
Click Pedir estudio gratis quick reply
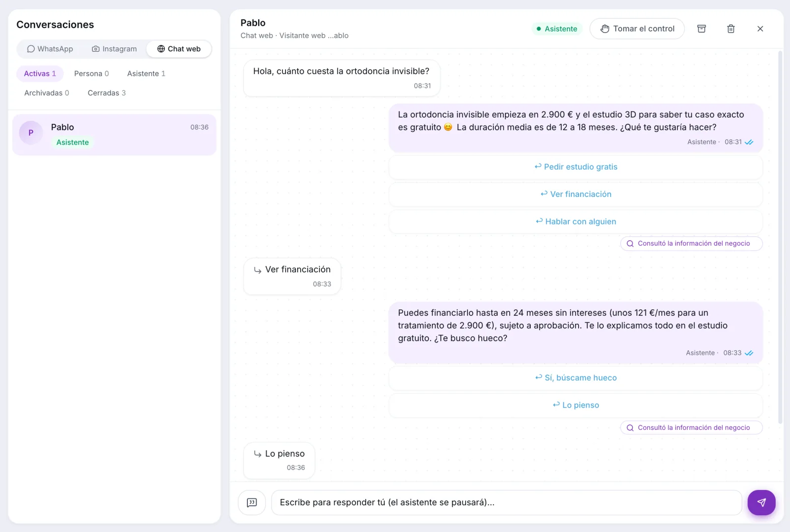(x=576, y=167)
